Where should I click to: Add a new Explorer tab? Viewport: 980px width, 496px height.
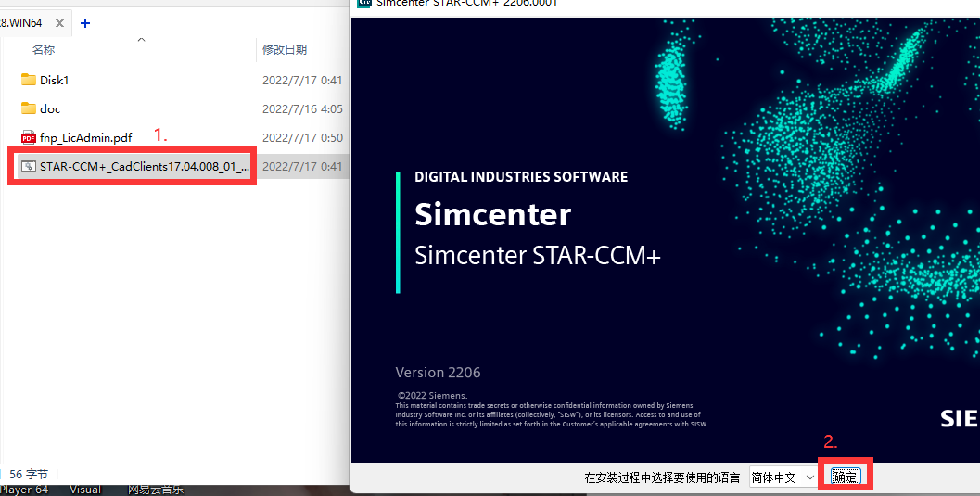click(85, 23)
